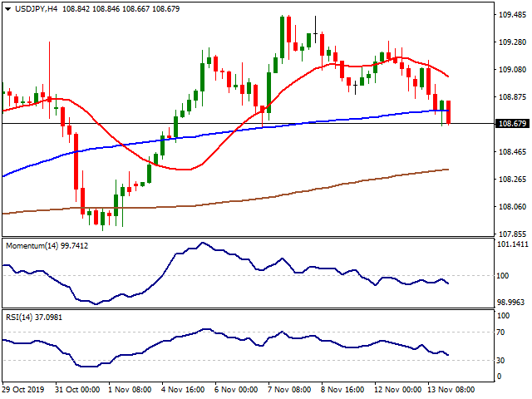Viewport: 532px width, 399px height.
Task: Click the 29 Oct 2019 date label
Action: tap(23, 390)
